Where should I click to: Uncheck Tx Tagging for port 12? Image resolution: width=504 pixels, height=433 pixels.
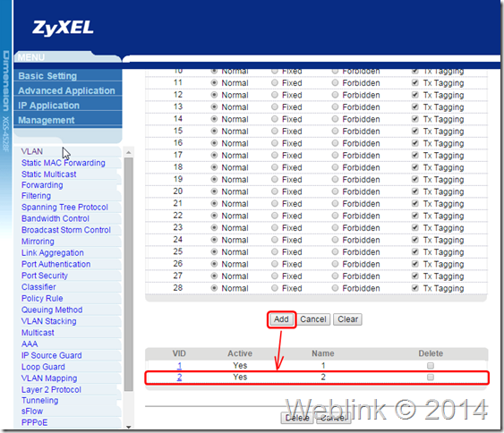click(415, 95)
